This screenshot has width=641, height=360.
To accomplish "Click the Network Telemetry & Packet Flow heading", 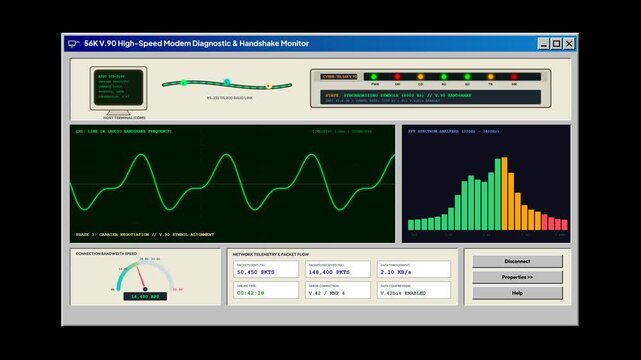I will pyautogui.click(x=271, y=254).
